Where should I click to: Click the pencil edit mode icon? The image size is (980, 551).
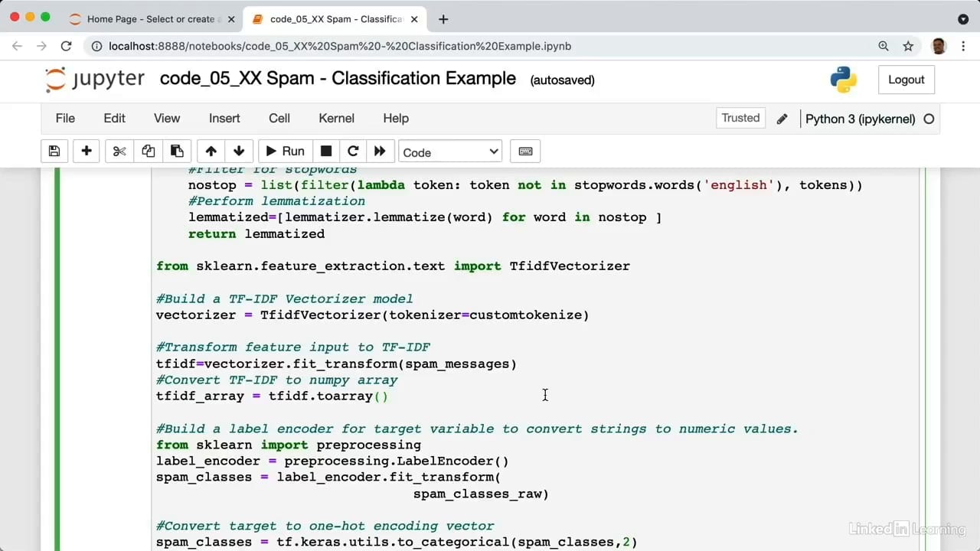(782, 119)
